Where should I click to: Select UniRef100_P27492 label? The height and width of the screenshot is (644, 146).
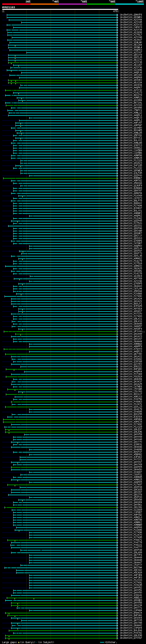[x=131, y=424]
